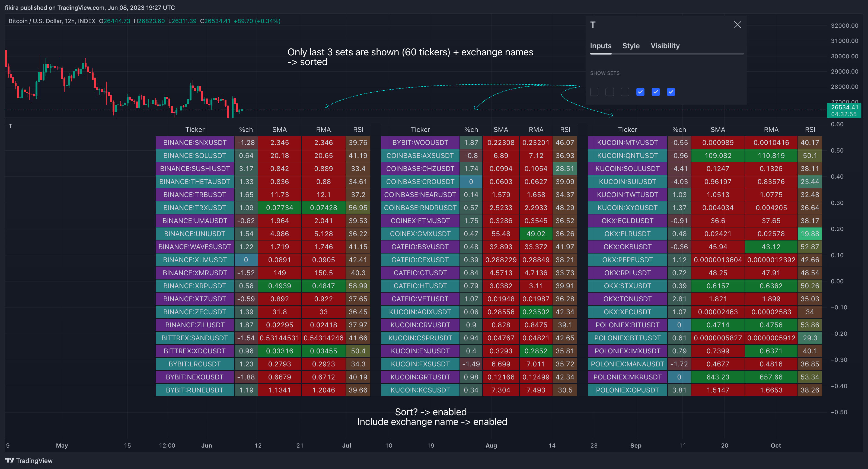
Task: Click the fikira published header text
Action: 90,7
